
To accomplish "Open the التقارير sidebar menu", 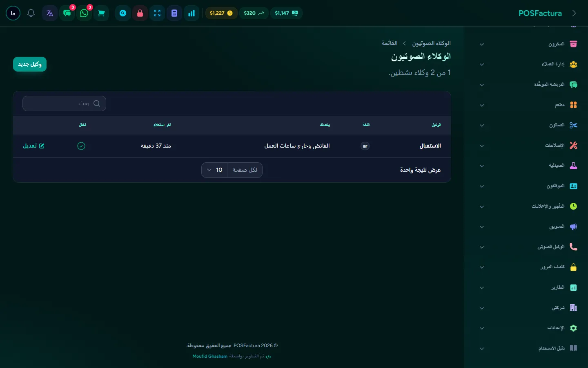I will (x=529, y=287).
